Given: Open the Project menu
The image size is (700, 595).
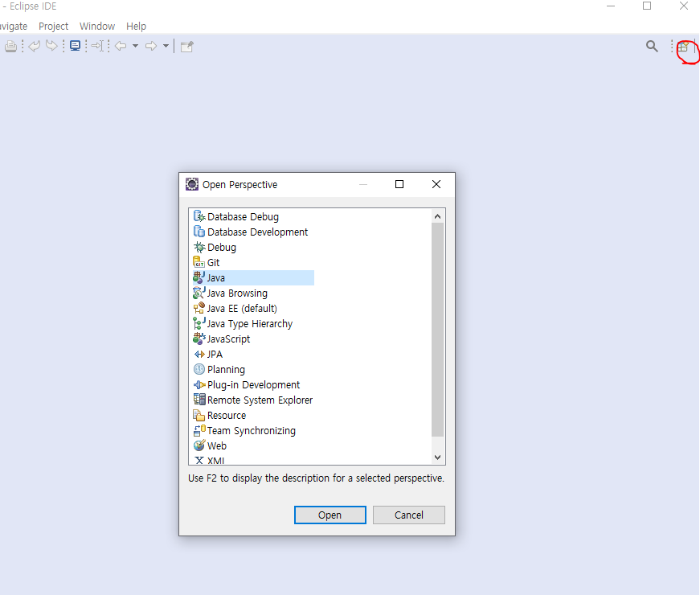Looking at the screenshot, I should (x=54, y=27).
